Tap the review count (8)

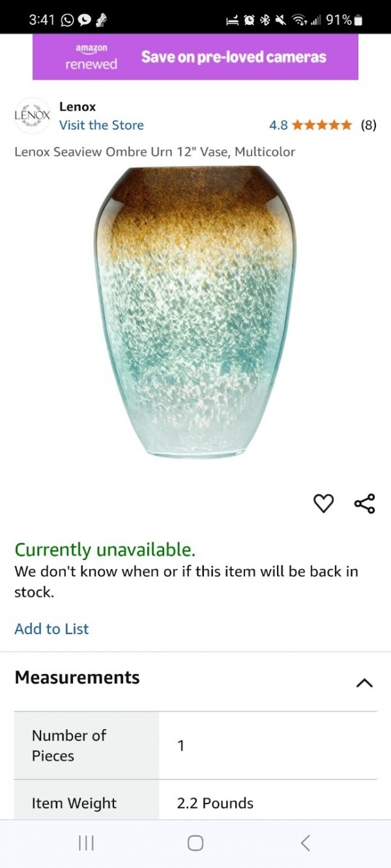[x=369, y=125]
